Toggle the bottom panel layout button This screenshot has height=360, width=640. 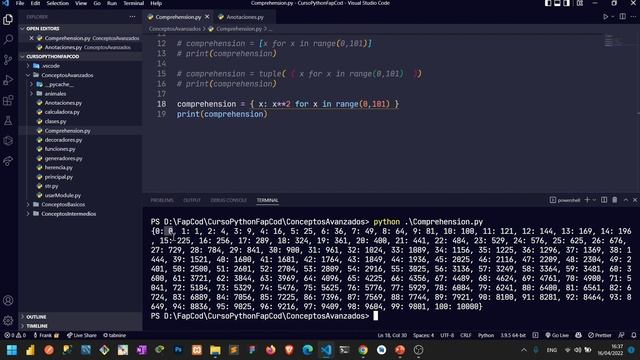557,3
